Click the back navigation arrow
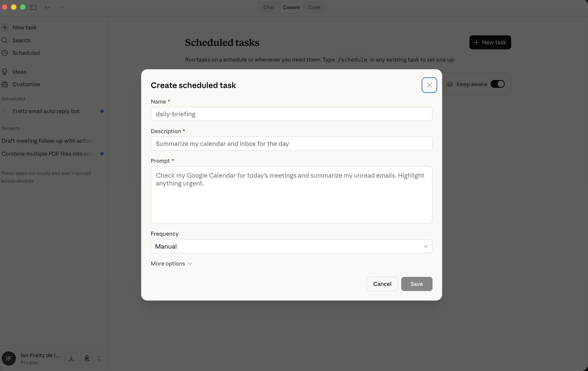588x371 pixels. pyautogui.click(x=47, y=7)
